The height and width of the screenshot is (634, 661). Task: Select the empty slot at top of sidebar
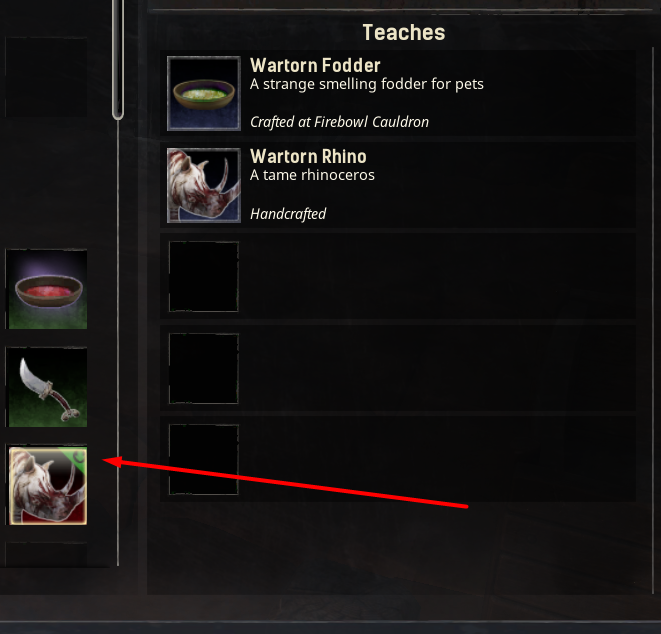pyautogui.click(x=46, y=77)
